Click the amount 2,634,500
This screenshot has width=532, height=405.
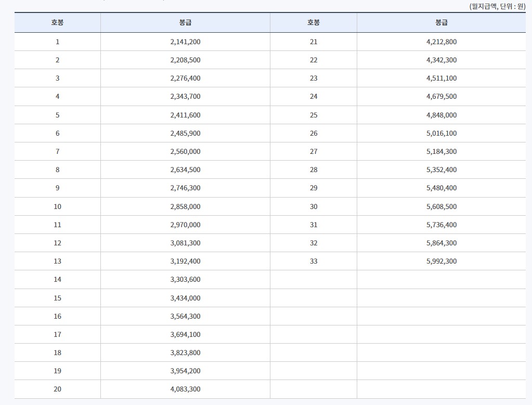tap(185, 170)
